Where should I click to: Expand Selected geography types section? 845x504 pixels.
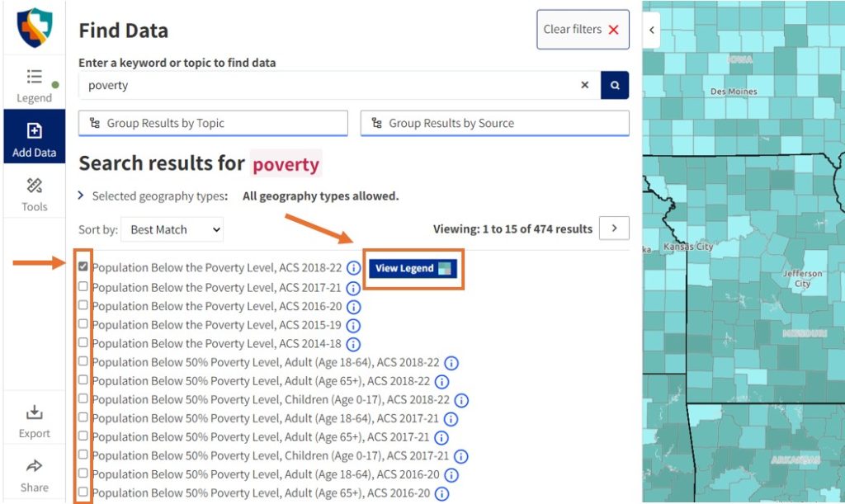(81, 196)
